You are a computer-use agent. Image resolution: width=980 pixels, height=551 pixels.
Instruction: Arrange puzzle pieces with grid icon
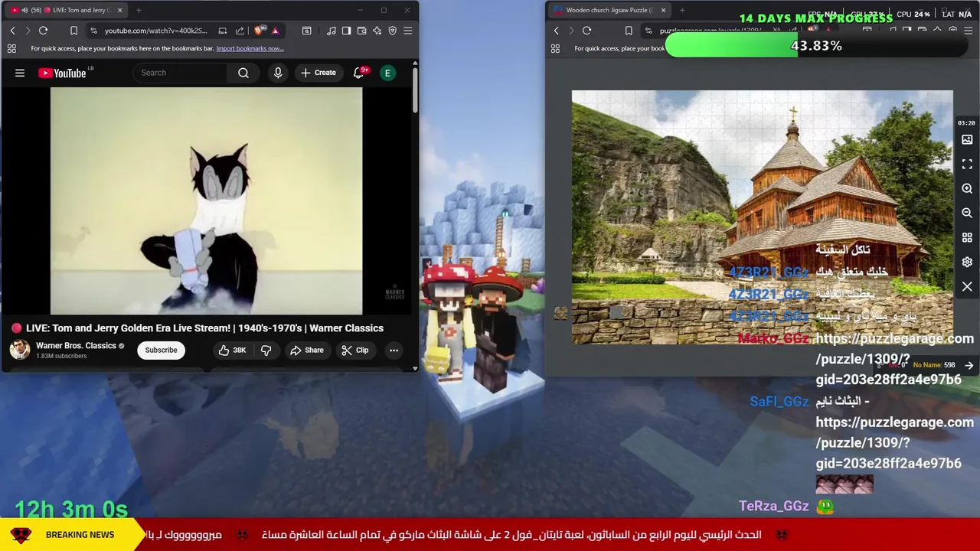click(x=967, y=238)
